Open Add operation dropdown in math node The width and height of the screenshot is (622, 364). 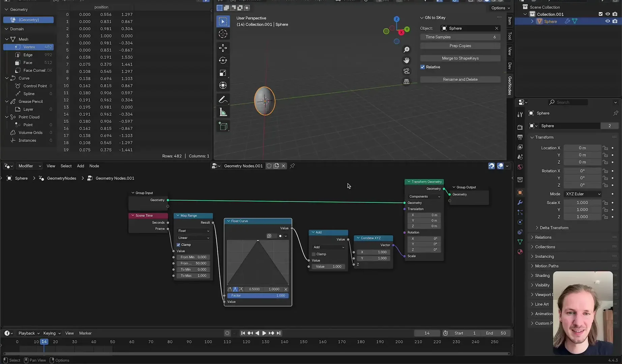pyautogui.click(x=328, y=247)
